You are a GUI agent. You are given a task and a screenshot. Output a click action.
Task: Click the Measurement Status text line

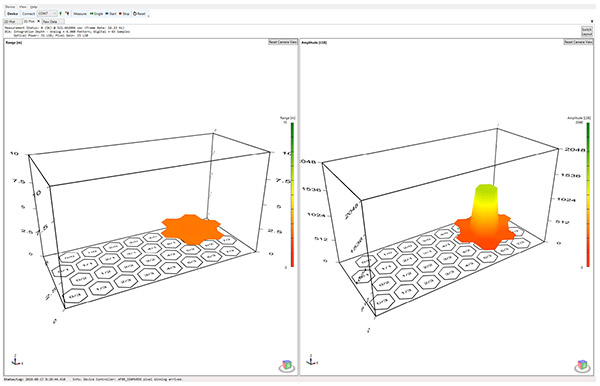coord(64,28)
